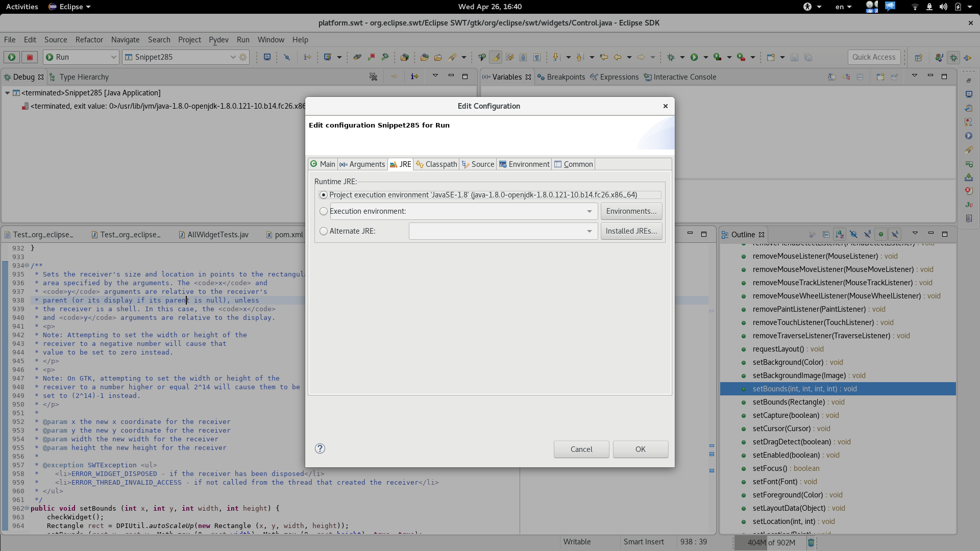Screen dimensions: 980x551
Task: Click the green Launch button in the toolbar
Action: [x=12, y=57]
